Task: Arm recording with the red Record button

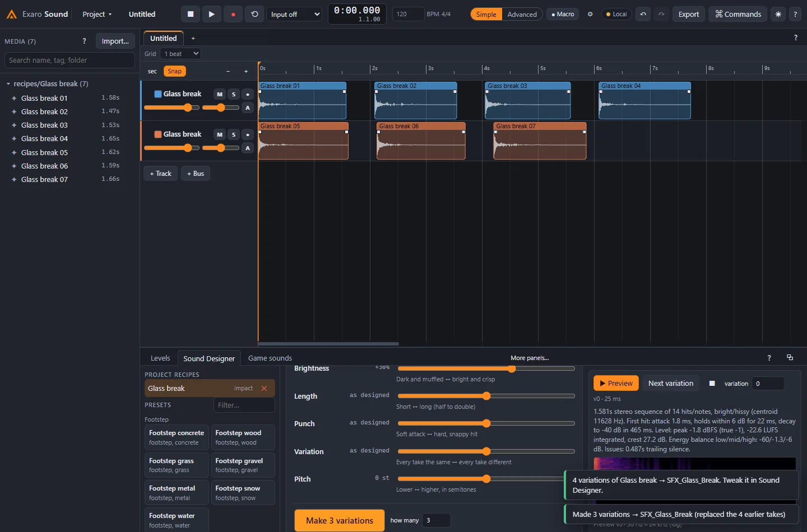Action: coord(233,14)
